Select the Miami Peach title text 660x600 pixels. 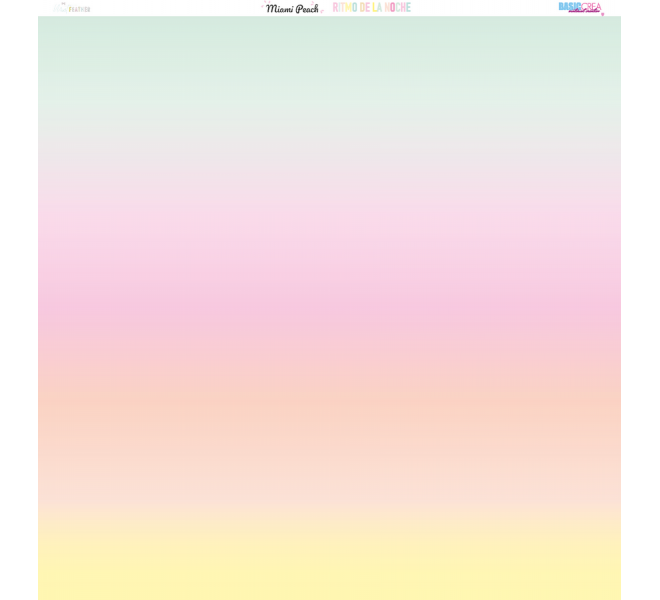[x=292, y=8]
